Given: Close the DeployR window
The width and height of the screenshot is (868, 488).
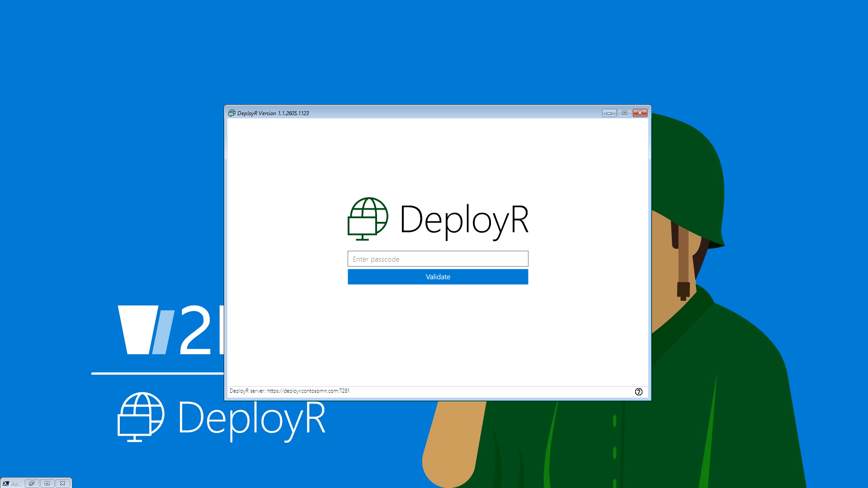Looking at the screenshot, I should pyautogui.click(x=640, y=113).
